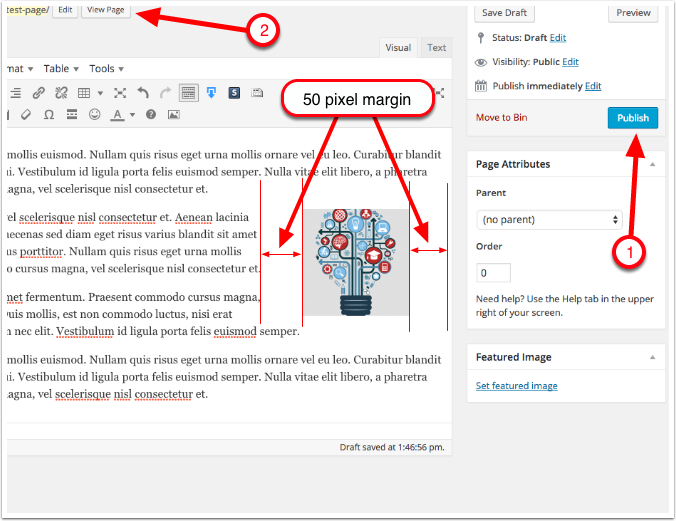Click the dark blue S shortcode icon

234,93
